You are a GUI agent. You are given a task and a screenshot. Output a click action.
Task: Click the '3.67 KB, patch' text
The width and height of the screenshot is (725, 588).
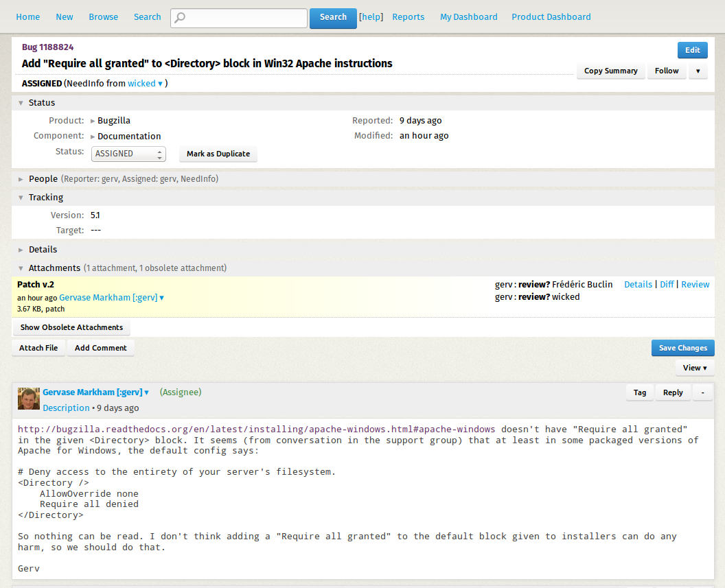pyautogui.click(x=41, y=309)
